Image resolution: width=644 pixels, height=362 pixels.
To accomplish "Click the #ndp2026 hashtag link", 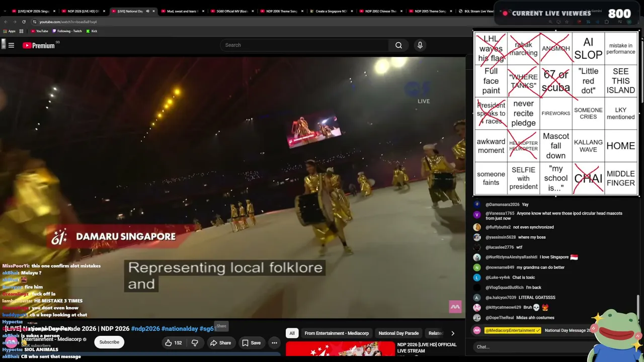I will (x=145, y=329).
